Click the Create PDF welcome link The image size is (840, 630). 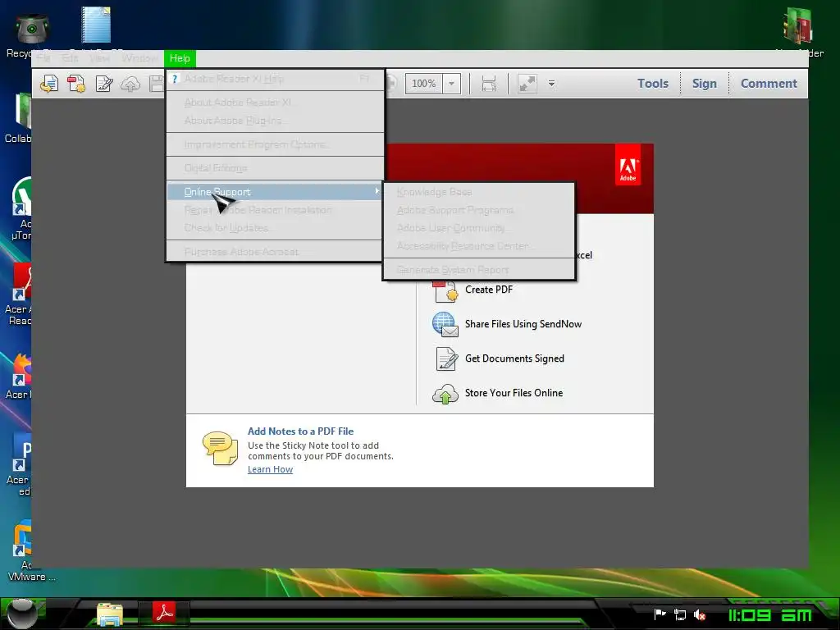point(489,290)
